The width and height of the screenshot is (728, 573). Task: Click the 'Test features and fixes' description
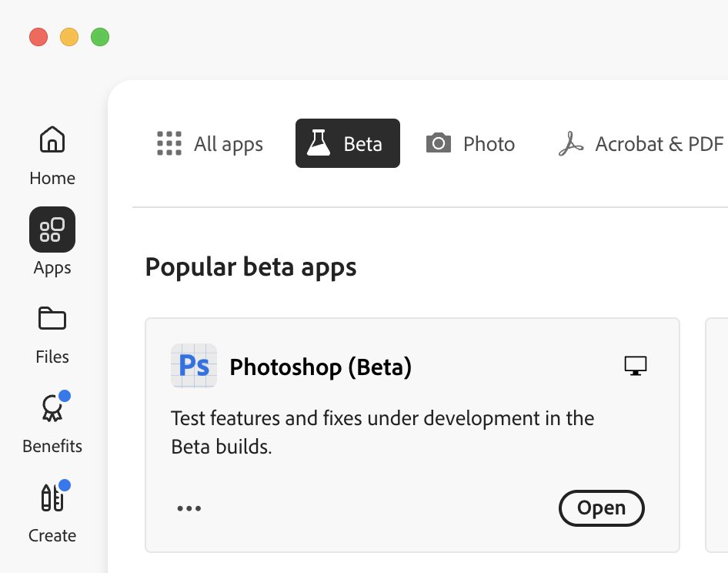coord(382,432)
